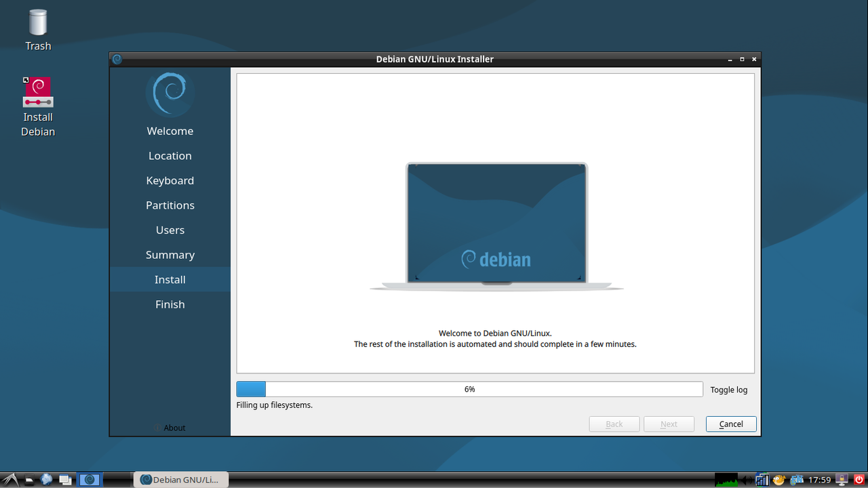Open the Trash on the desktop

(x=37, y=27)
